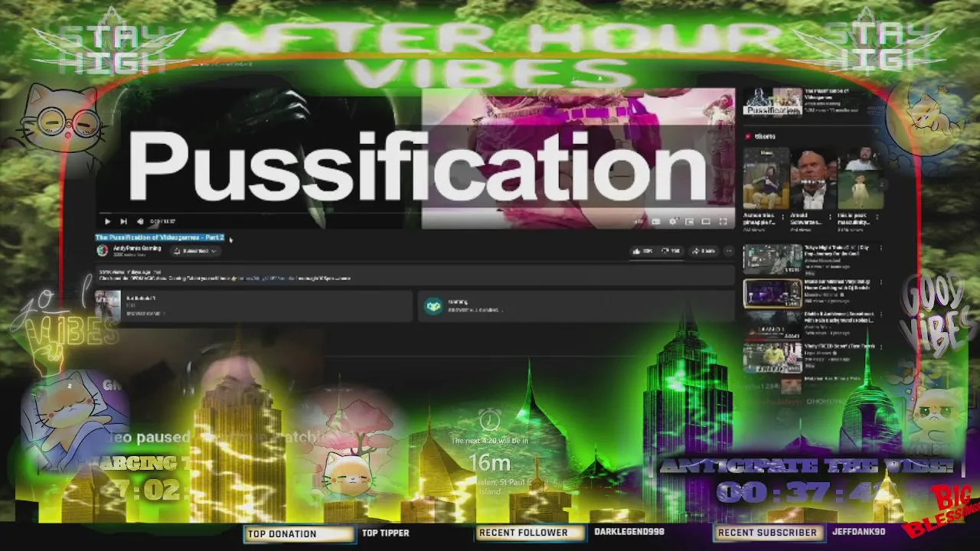Open the Gaming category card
This screenshot has width=980, height=551.
576,306
